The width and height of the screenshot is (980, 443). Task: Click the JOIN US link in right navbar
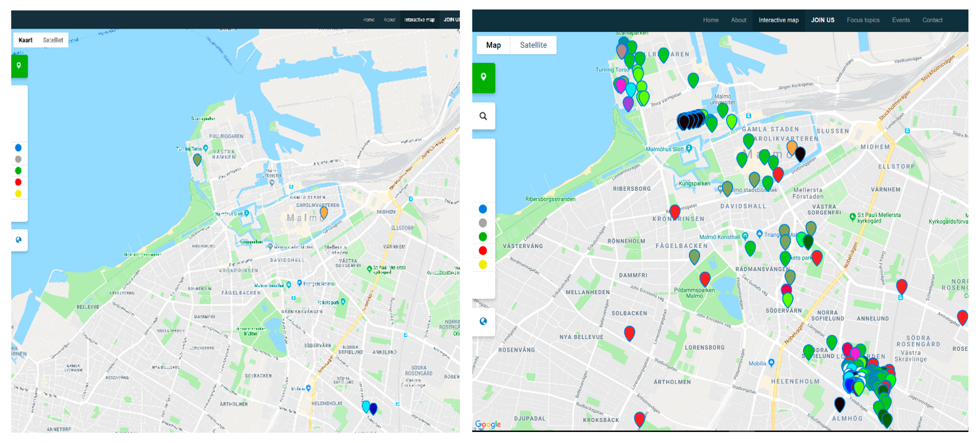[822, 20]
